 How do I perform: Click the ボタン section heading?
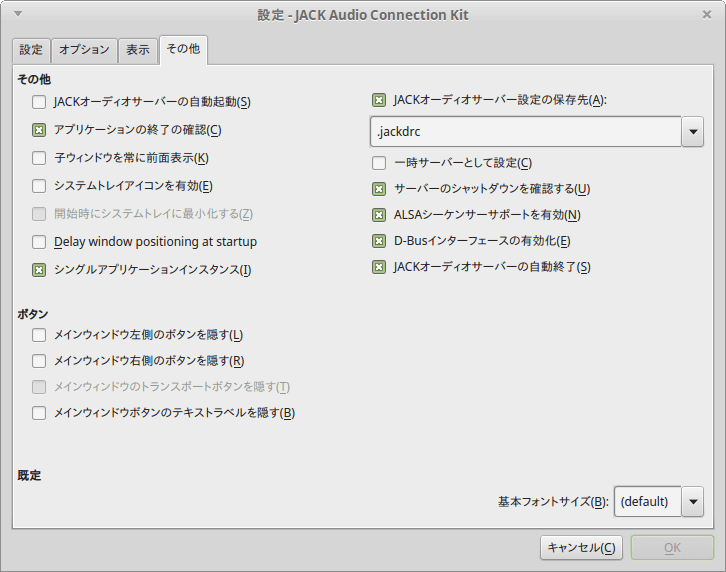pos(32,314)
